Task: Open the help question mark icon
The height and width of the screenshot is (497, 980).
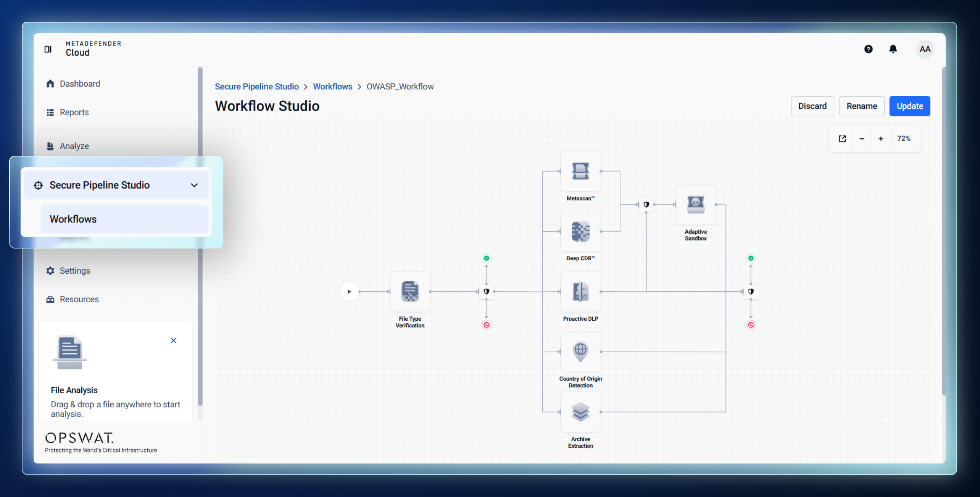Action: (868, 49)
